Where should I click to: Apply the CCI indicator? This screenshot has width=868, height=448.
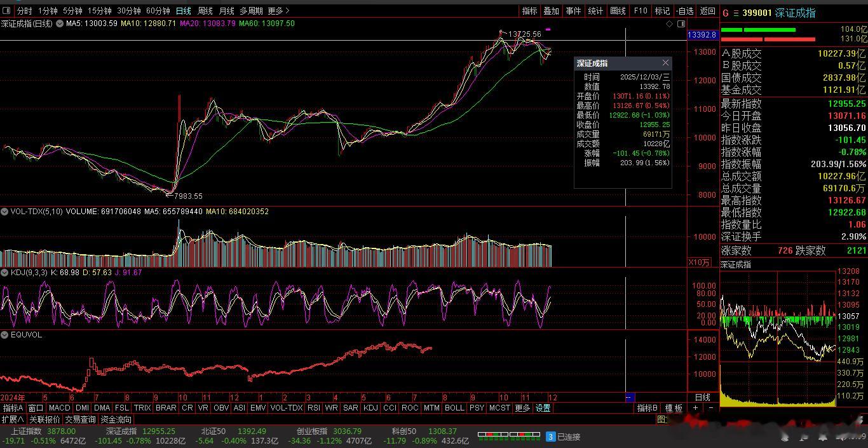pyautogui.click(x=390, y=408)
